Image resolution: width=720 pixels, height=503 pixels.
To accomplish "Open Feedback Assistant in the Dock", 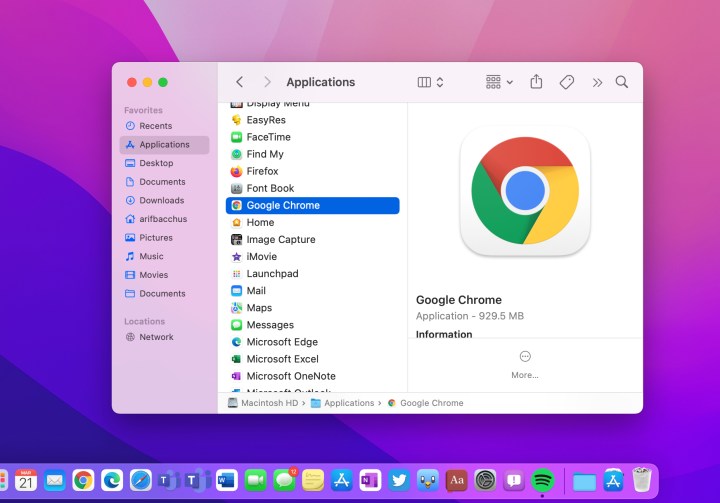I will coord(514,480).
